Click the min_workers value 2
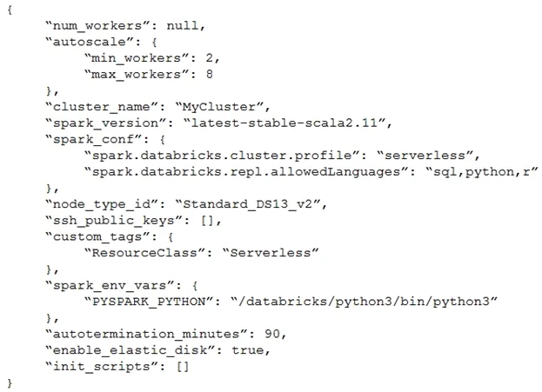 (x=210, y=57)
